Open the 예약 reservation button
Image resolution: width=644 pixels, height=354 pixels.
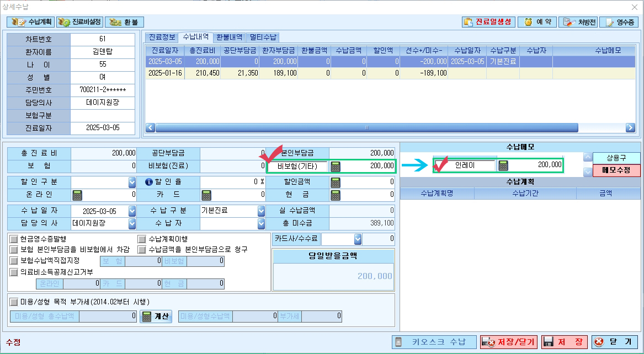point(537,22)
